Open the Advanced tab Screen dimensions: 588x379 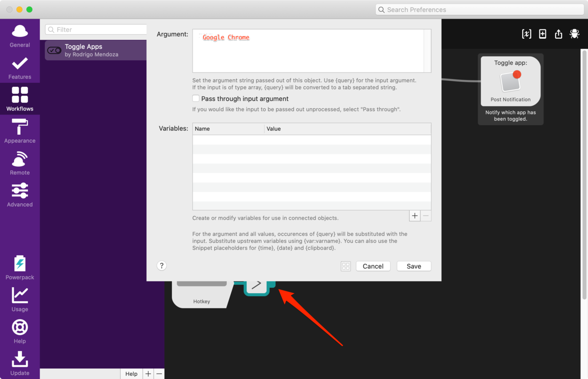tap(20, 195)
